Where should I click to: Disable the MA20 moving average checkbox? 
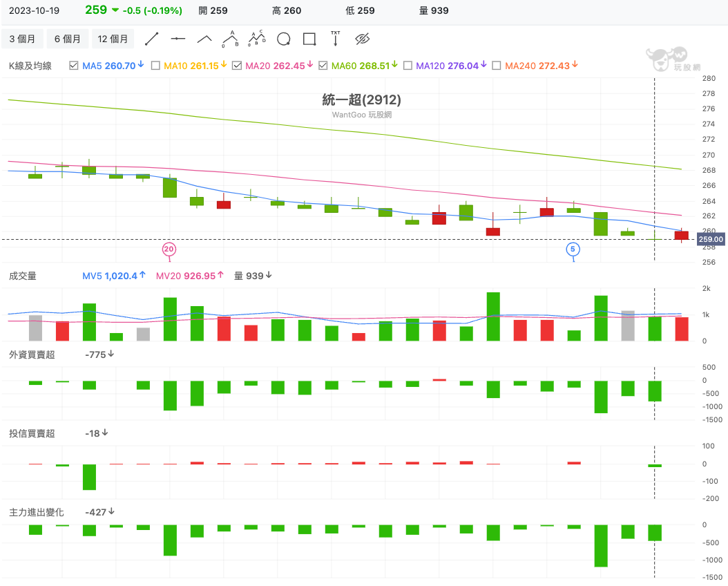click(237, 66)
